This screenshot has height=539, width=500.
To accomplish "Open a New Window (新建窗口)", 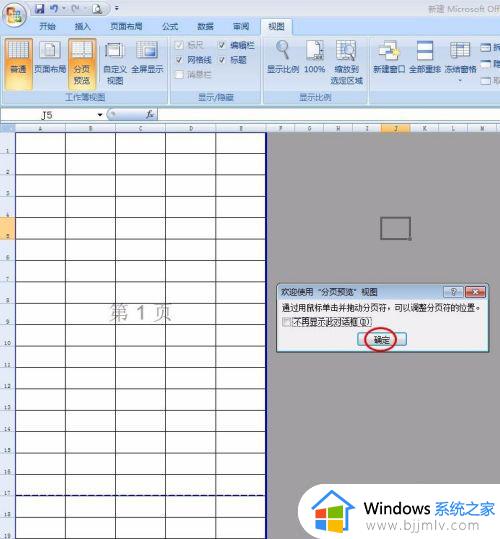I will click(x=389, y=57).
